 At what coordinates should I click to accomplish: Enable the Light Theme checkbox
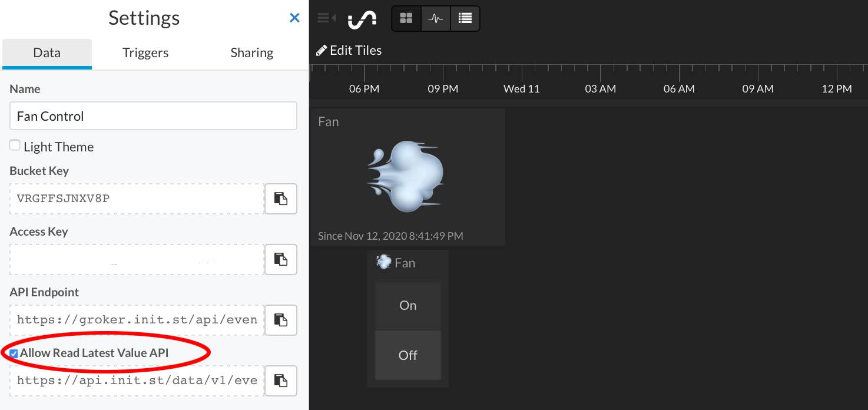pyautogui.click(x=15, y=146)
